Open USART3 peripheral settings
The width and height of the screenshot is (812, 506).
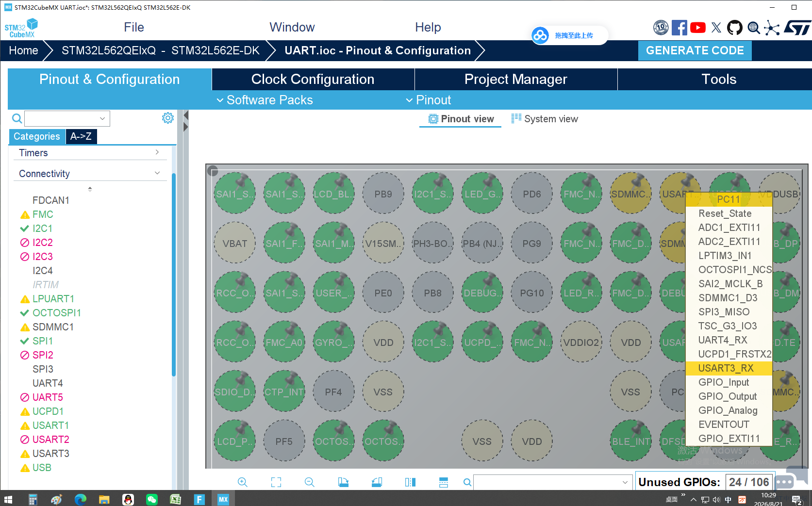(50, 454)
